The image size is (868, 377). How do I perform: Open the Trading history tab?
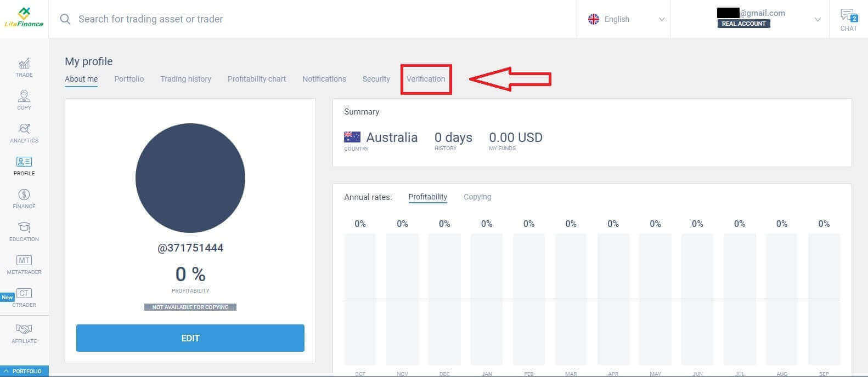[185, 79]
